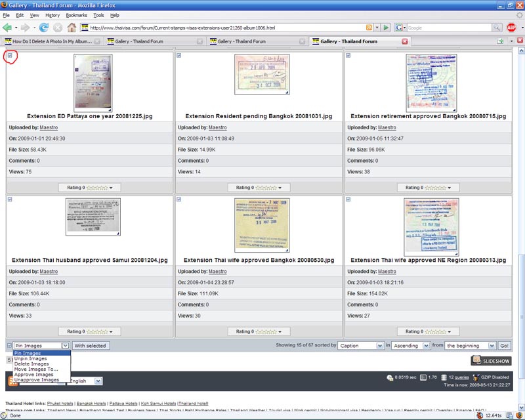This screenshot has width=525, height=420.
Task: Click the site favicon in the address bar
Action: click(x=85, y=28)
